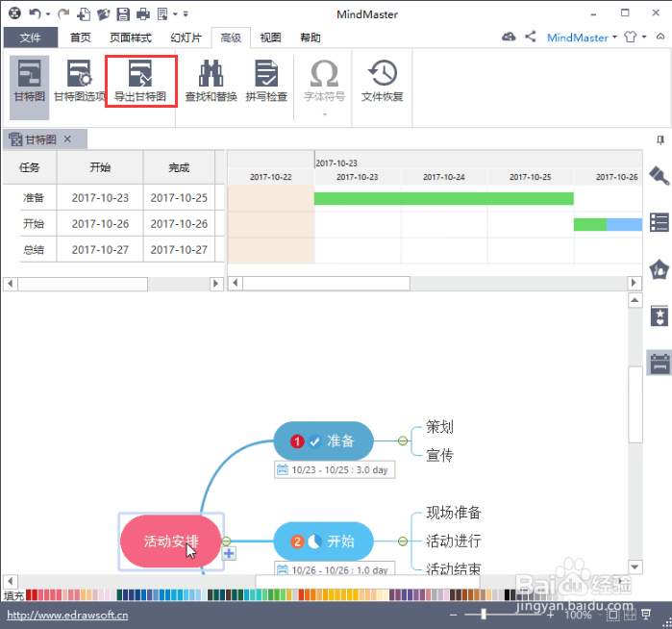
Task: Click the progress pie icon on the 开始 node
Action: click(314, 541)
